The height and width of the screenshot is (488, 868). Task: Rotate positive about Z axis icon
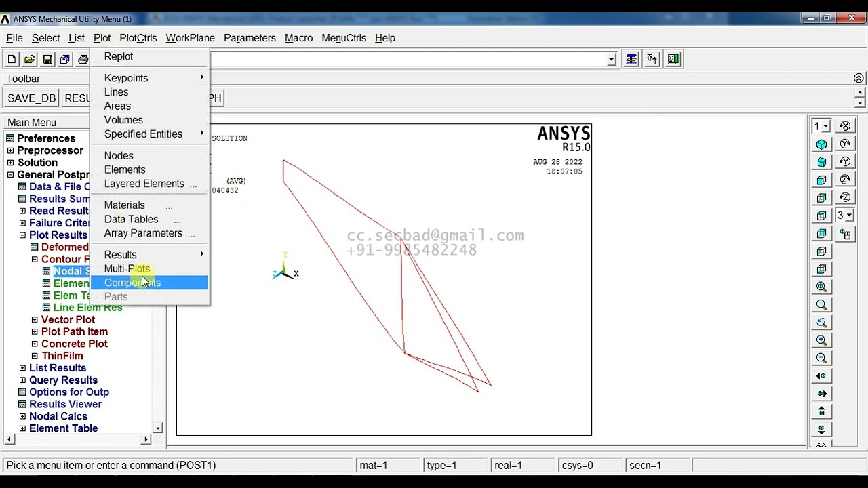click(x=845, y=180)
